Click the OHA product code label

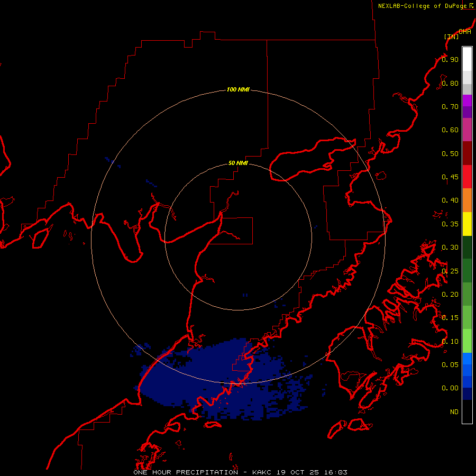[x=465, y=32]
